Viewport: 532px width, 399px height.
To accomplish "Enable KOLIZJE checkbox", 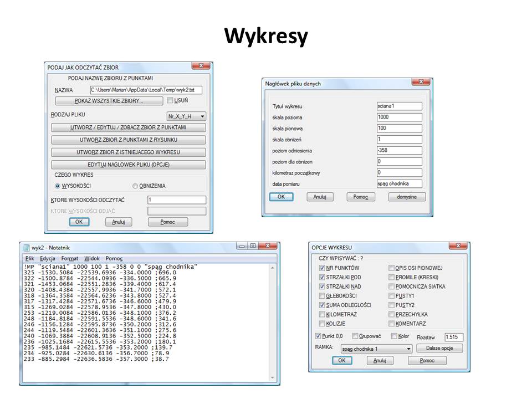I will coord(322,324).
